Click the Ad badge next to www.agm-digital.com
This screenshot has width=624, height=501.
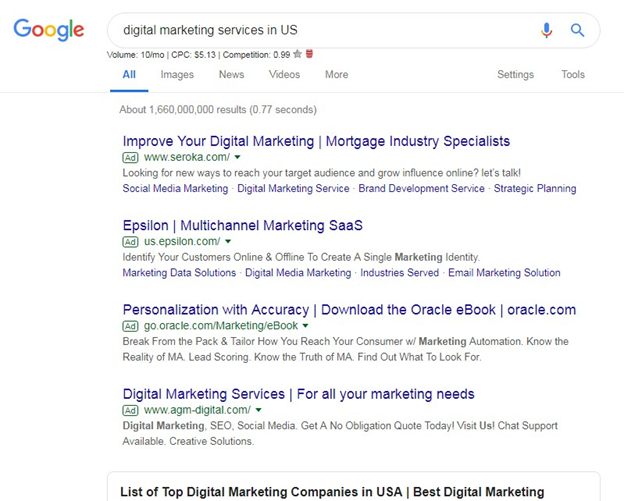coord(130,410)
